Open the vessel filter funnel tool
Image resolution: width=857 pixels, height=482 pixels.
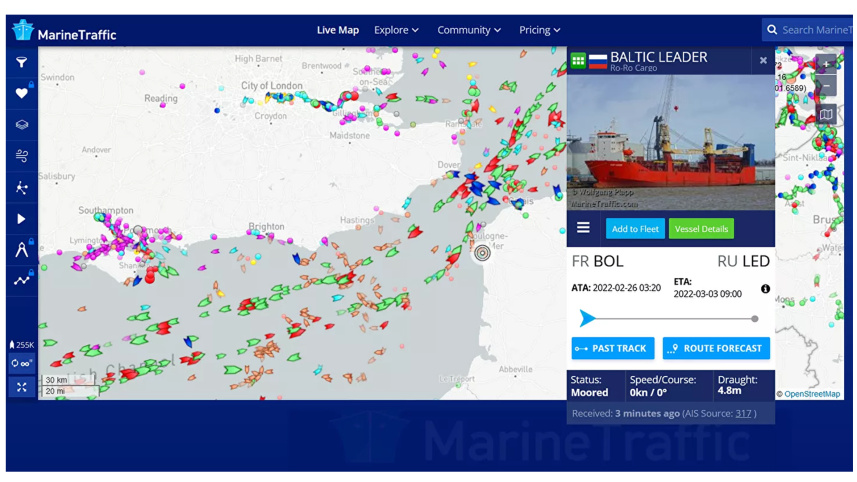[21, 63]
